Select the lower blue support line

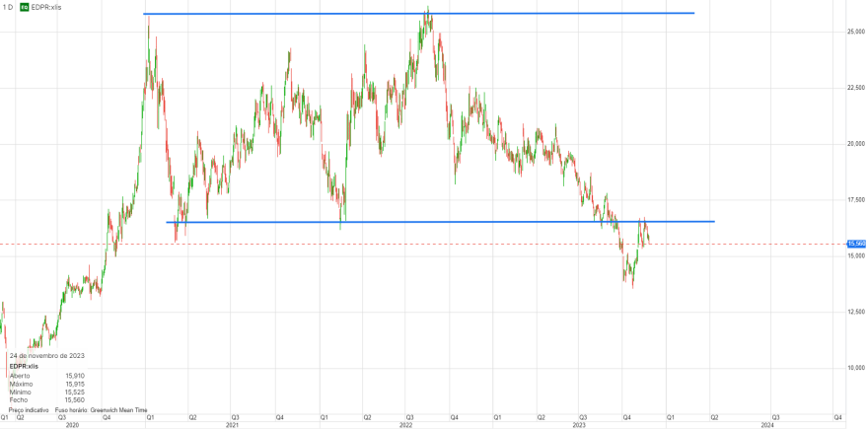[x=440, y=222]
